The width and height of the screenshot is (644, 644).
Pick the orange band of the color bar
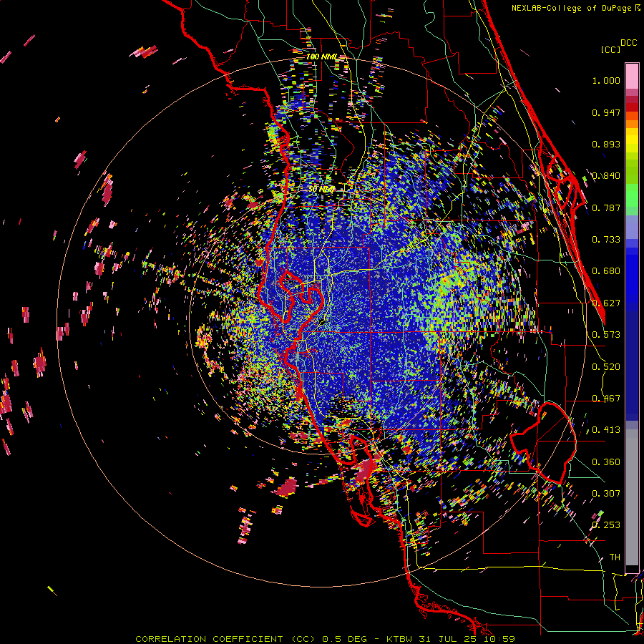632,123
